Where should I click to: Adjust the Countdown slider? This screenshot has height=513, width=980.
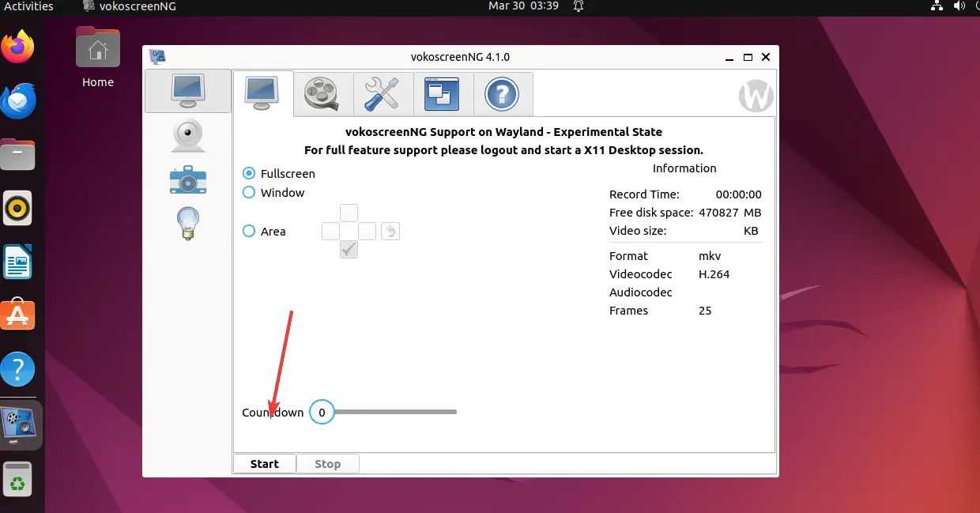click(322, 412)
